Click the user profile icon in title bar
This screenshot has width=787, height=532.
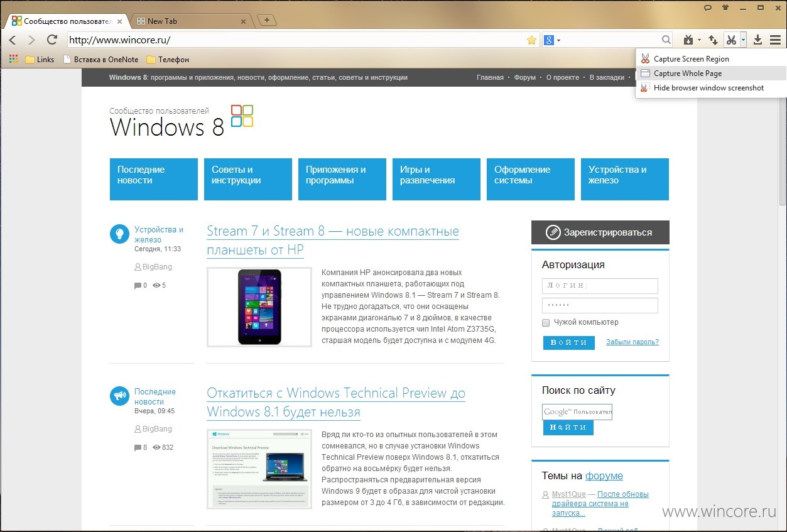pos(725,8)
